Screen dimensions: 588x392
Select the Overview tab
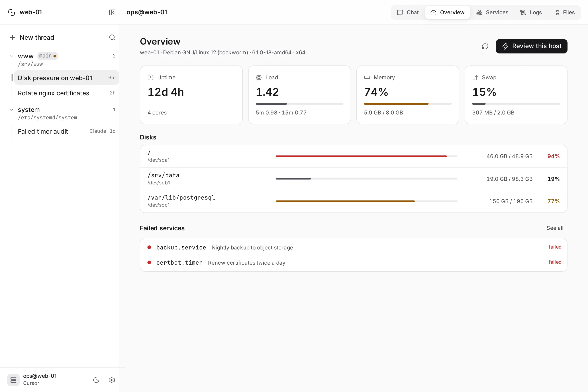[x=447, y=12]
